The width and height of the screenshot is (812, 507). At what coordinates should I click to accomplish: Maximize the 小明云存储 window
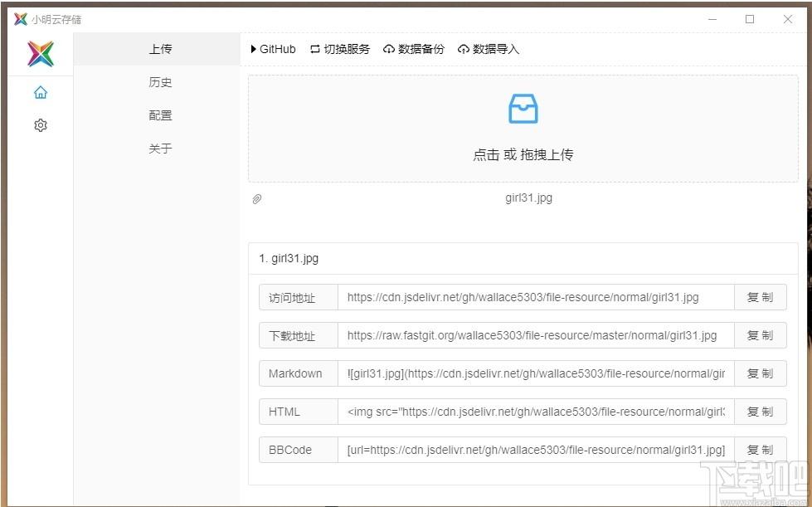[750, 20]
